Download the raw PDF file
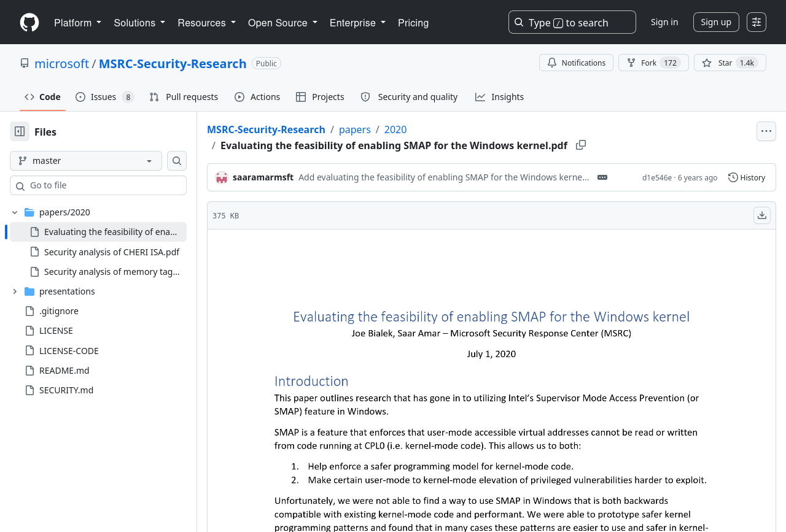 tap(762, 215)
